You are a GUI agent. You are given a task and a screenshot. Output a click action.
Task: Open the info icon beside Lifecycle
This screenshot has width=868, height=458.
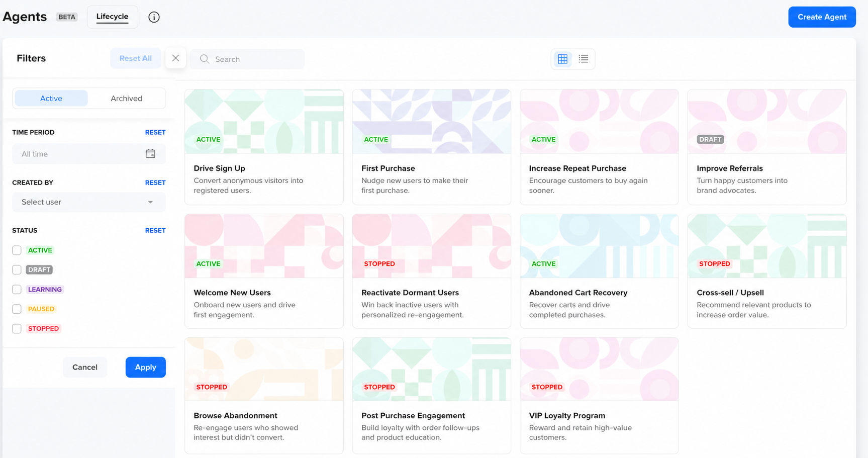[x=154, y=17]
